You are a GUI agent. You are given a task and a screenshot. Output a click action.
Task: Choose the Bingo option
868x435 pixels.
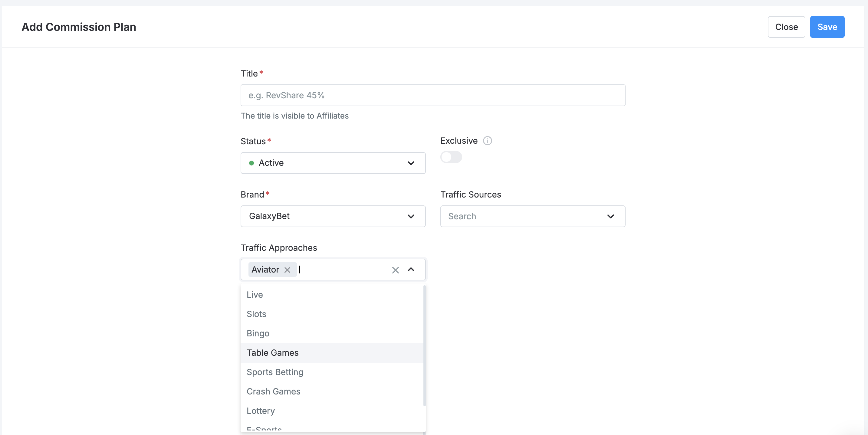(332, 333)
